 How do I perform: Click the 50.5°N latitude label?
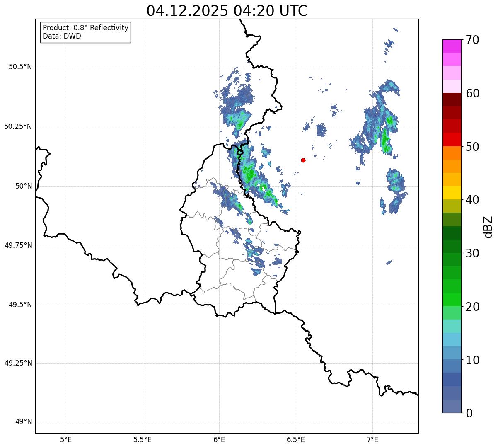pos(20,67)
